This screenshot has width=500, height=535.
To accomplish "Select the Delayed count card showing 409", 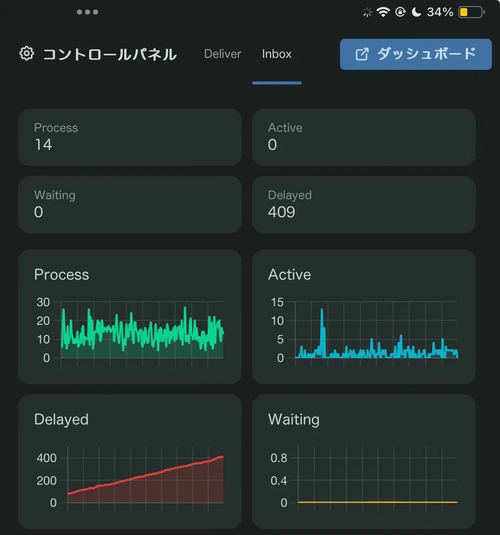I will [364, 205].
